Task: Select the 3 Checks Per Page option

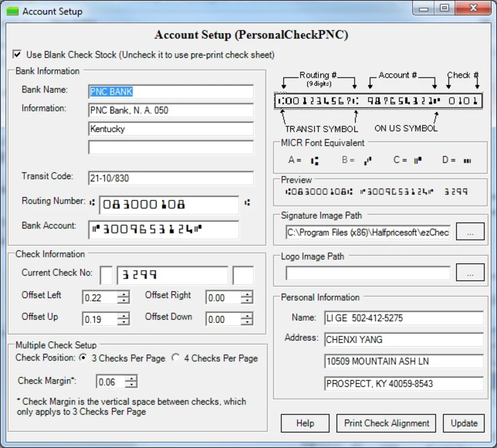Action: pyautogui.click(x=83, y=358)
